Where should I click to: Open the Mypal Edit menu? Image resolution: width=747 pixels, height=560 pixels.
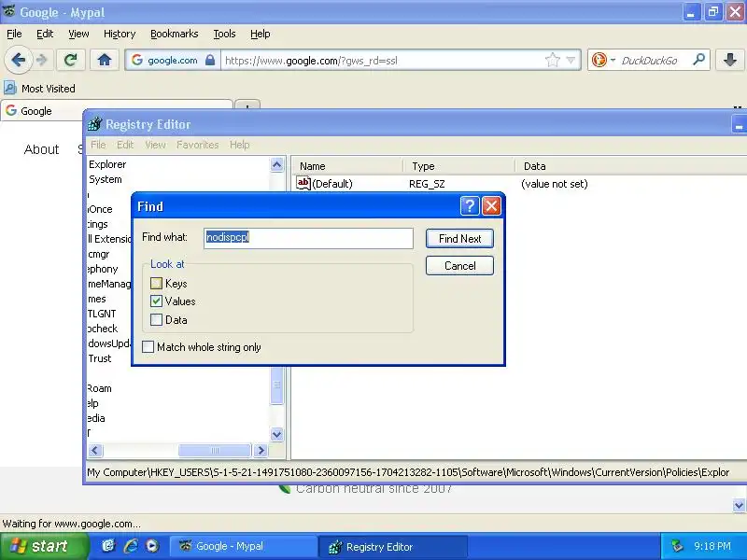[x=45, y=34]
